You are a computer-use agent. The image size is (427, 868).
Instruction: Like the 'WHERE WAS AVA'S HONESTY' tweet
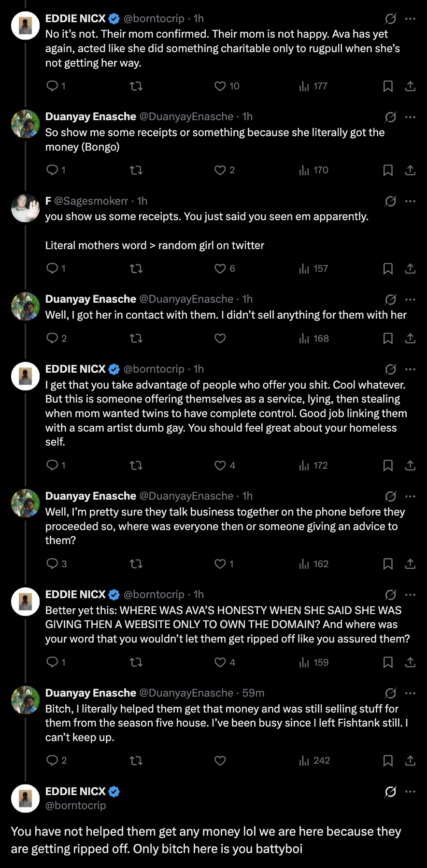(x=220, y=662)
